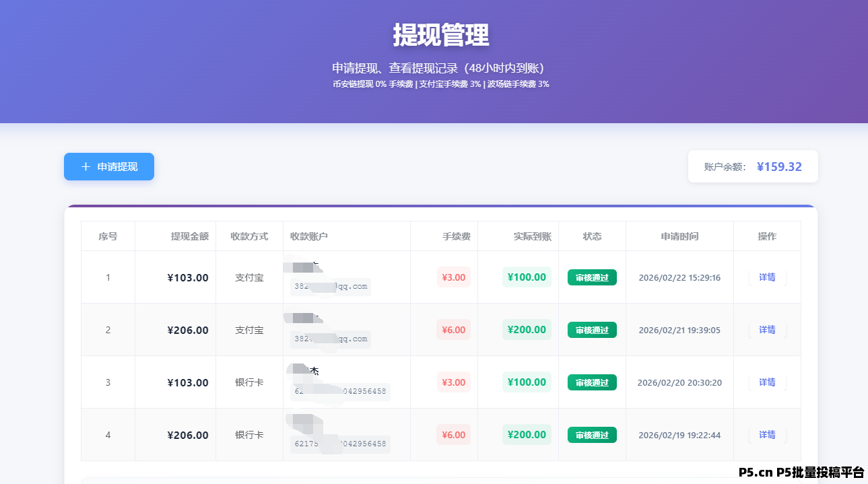
Task: Click the page title 提现管理
Action: pyautogui.click(x=441, y=36)
